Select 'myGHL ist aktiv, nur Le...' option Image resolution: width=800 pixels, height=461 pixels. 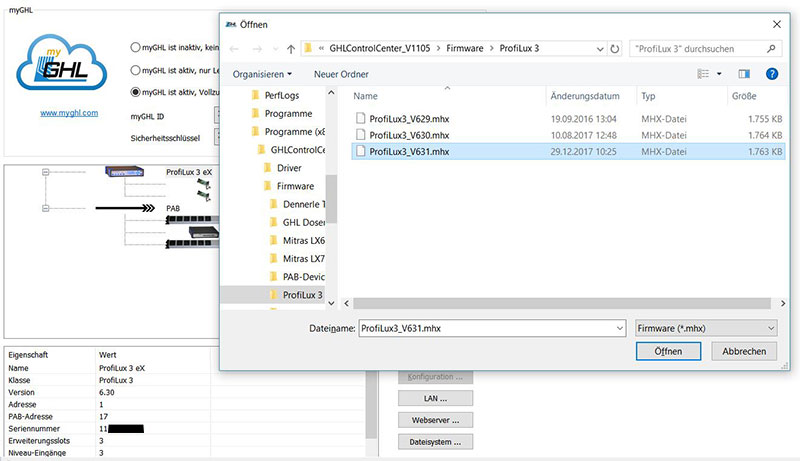[135, 70]
